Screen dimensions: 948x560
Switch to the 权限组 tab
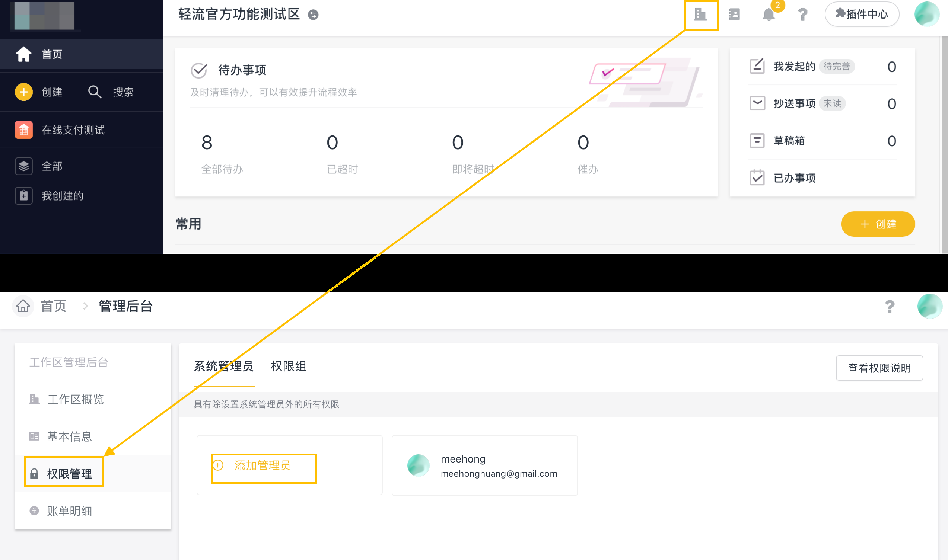pyautogui.click(x=289, y=366)
